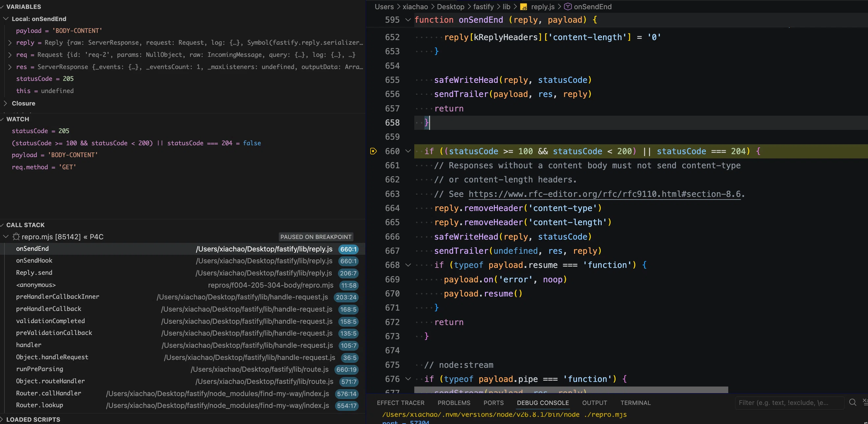Switch to the EFFECT TRACER tab
This screenshot has height=424, width=868.
(x=401, y=403)
